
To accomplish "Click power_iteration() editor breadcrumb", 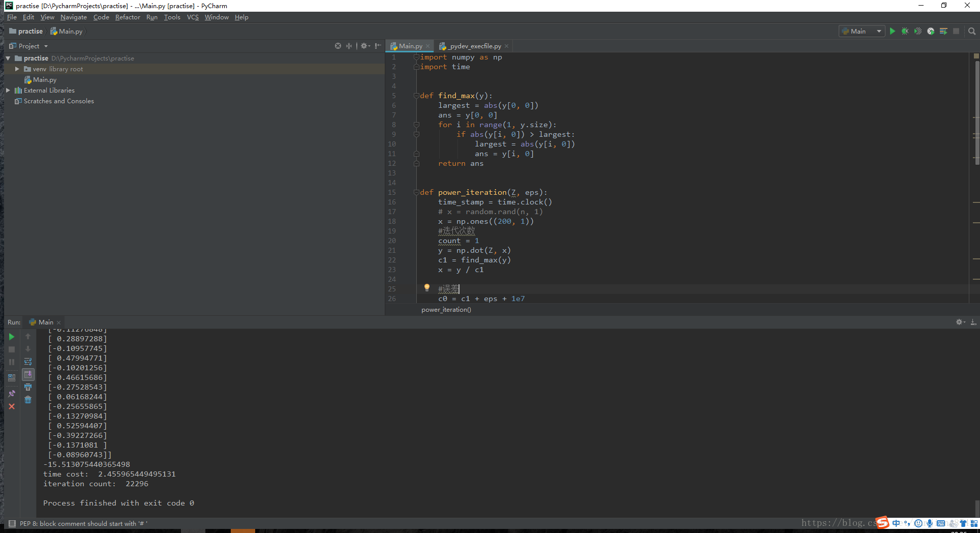I will click(x=446, y=310).
